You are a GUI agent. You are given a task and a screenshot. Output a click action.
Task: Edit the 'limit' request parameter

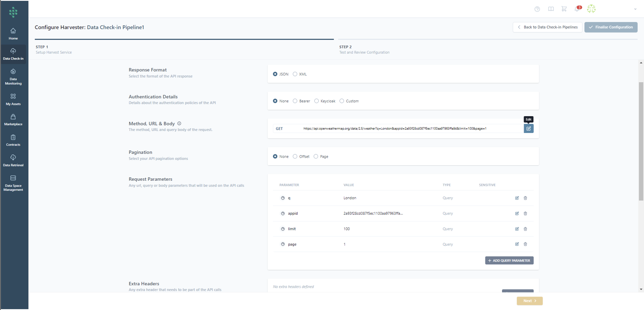(517, 229)
